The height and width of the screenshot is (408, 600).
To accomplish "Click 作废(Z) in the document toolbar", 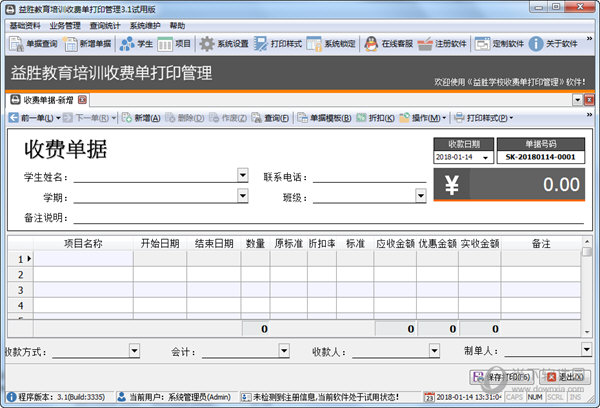I will pos(228,118).
